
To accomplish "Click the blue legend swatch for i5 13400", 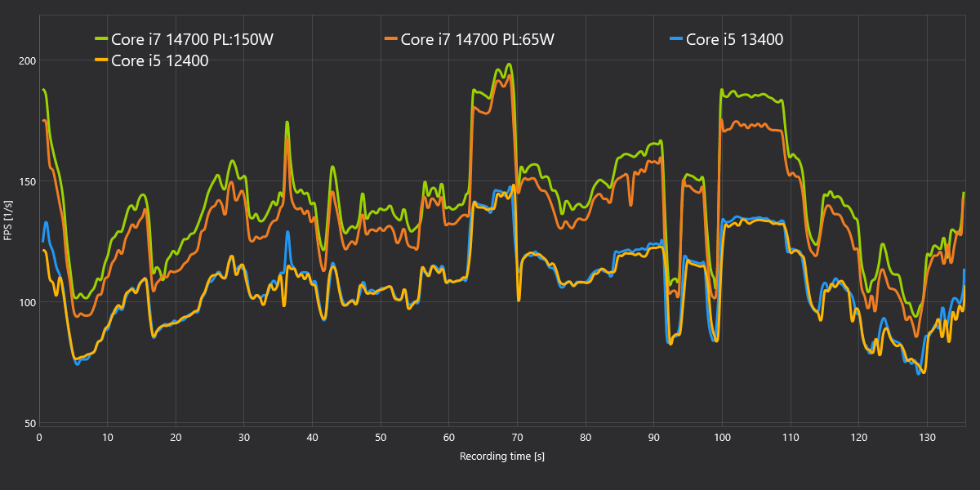I will (x=676, y=38).
